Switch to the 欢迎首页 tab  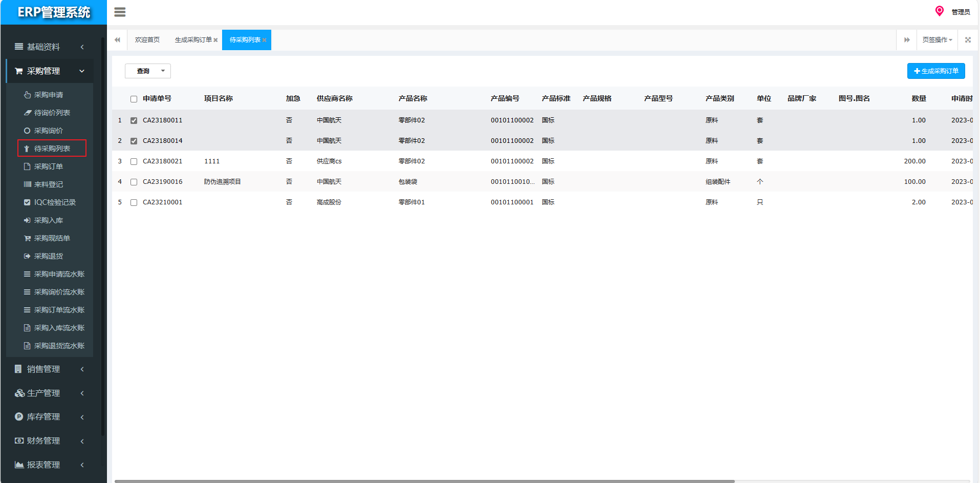[147, 40]
